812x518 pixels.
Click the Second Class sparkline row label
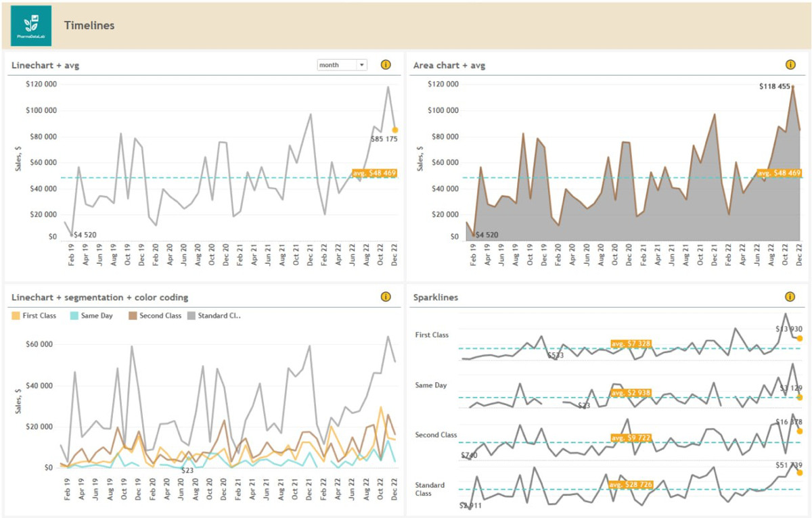coord(436,435)
